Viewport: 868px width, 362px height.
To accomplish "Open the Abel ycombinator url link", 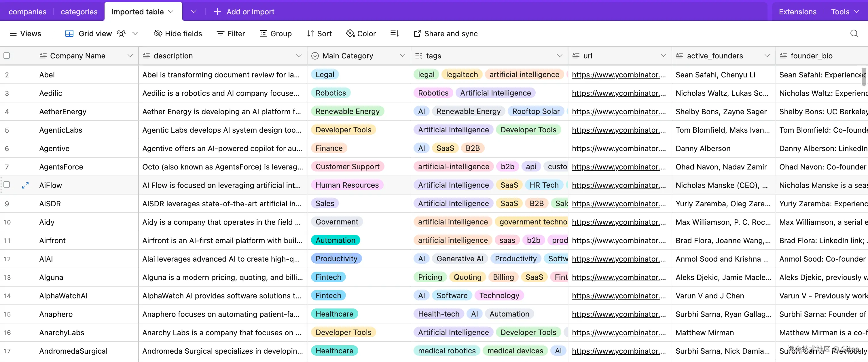I will (x=619, y=75).
